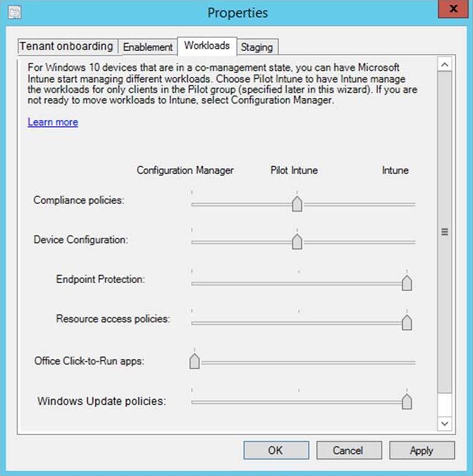
Task: Open the Learn more link
Action: tap(53, 122)
